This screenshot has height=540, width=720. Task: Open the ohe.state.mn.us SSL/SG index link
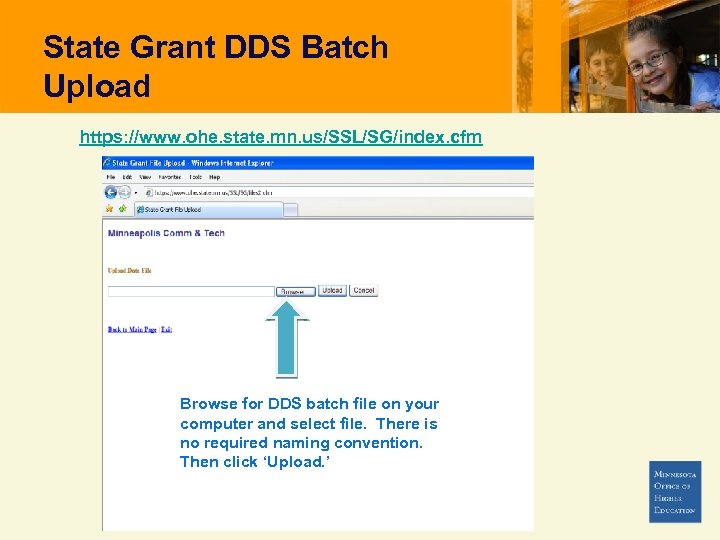click(281, 137)
